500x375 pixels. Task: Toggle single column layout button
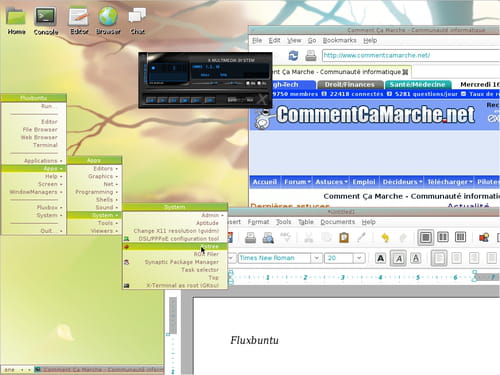(x=426, y=237)
